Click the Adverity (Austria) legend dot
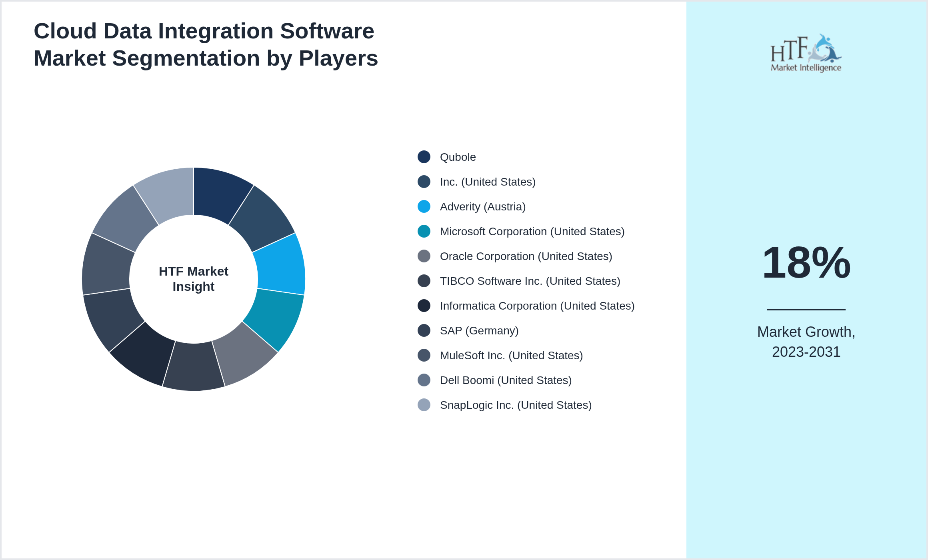The image size is (928, 560). (424, 206)
